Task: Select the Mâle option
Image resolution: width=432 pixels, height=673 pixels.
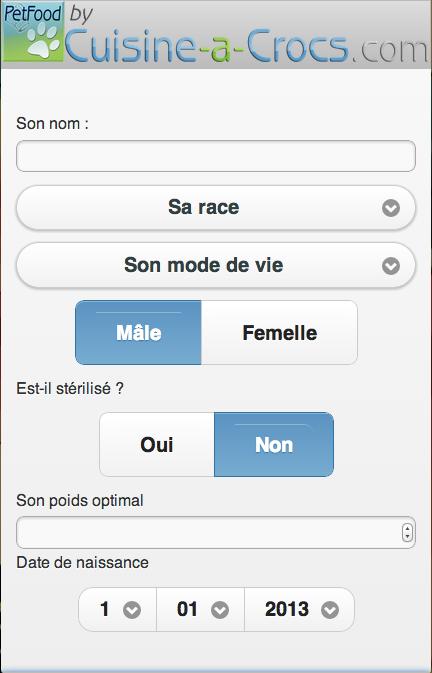Action: coord(138,333)
